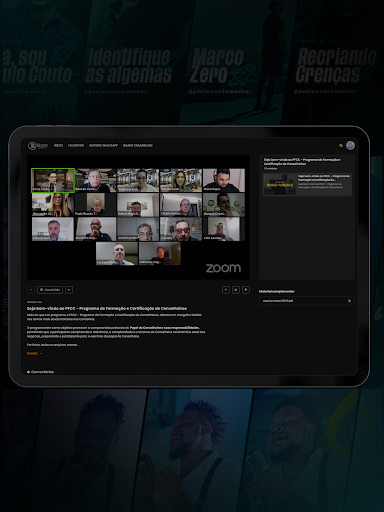
Task: Click the module title in the playlist panel
Action: [x=302, y=162]
